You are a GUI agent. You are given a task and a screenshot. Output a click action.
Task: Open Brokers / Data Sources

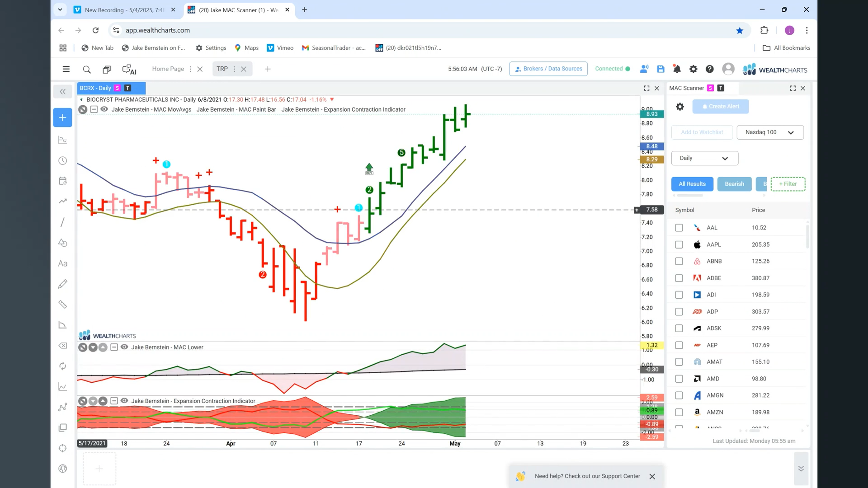point(548,69)
